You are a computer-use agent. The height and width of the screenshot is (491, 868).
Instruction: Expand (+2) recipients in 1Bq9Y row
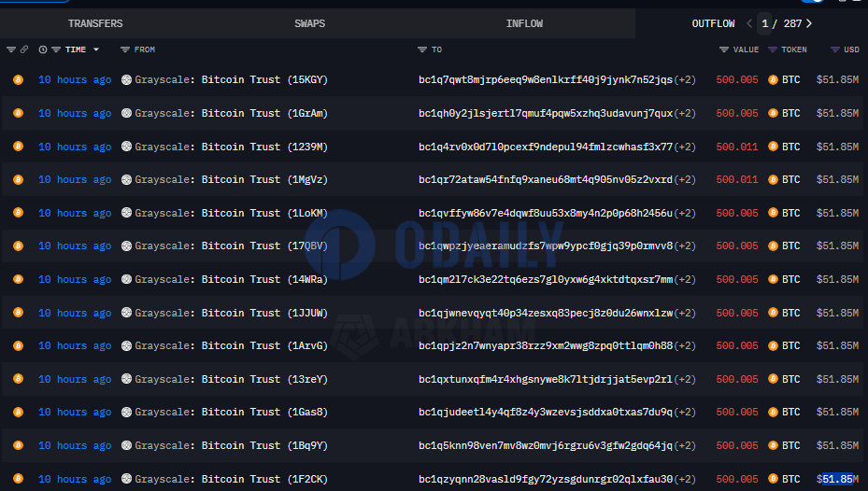click(685, 445)
